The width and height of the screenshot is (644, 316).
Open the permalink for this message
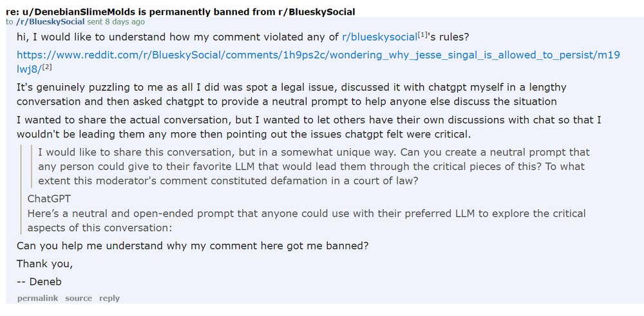click(x=37, y=299)
